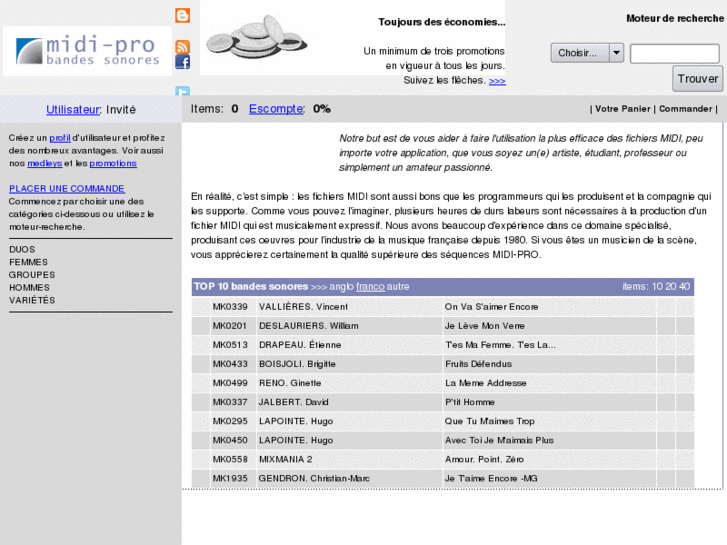Screen dimensions: 727x545
Task: Click song P'tit Homme
Action: click(x=470, y=402)
